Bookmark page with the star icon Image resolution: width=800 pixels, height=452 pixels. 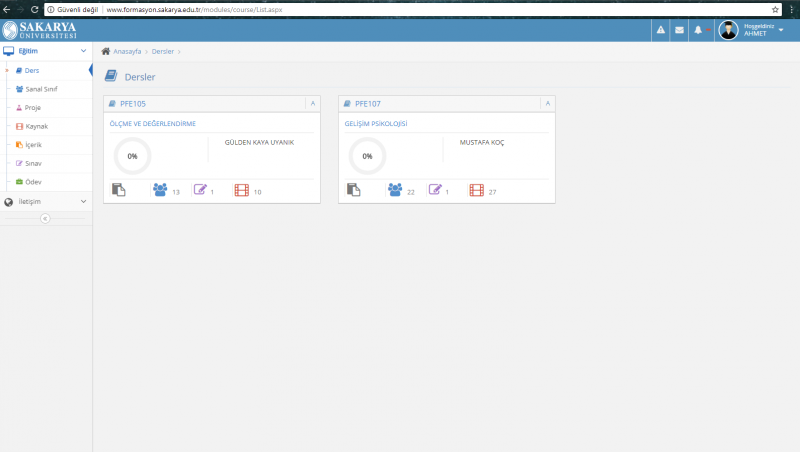tap(775, 9)
